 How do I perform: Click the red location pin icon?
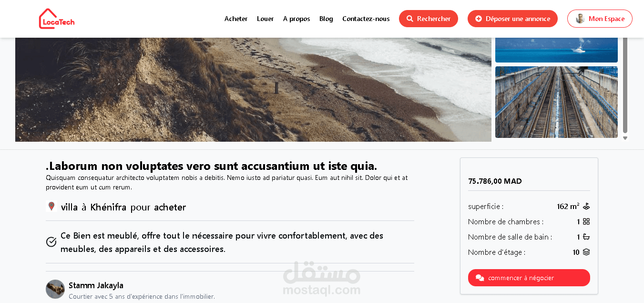pyautogui.click(x=51, y=206)
